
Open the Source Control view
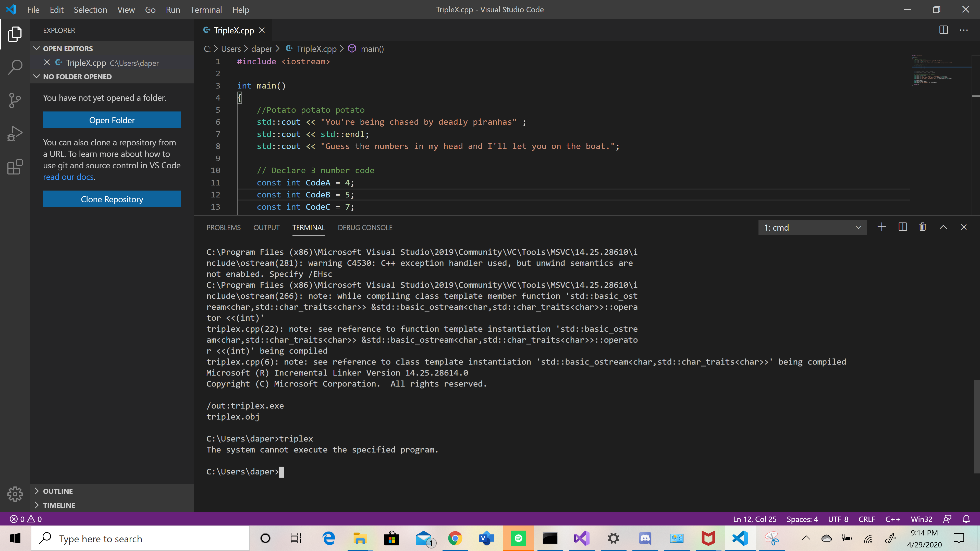click(x=15, y=101)
